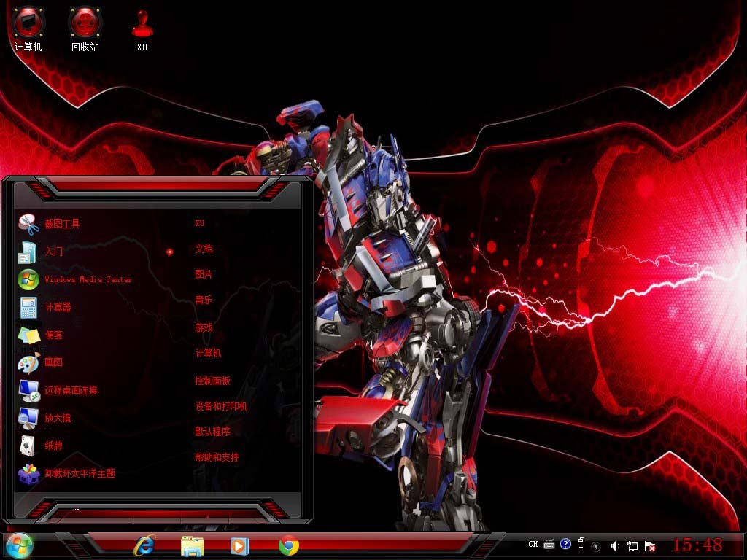Toggle the on-screen keyboard tray icon
The height and width of the screenshot is (560, 747).
click(x=549, y=544)
